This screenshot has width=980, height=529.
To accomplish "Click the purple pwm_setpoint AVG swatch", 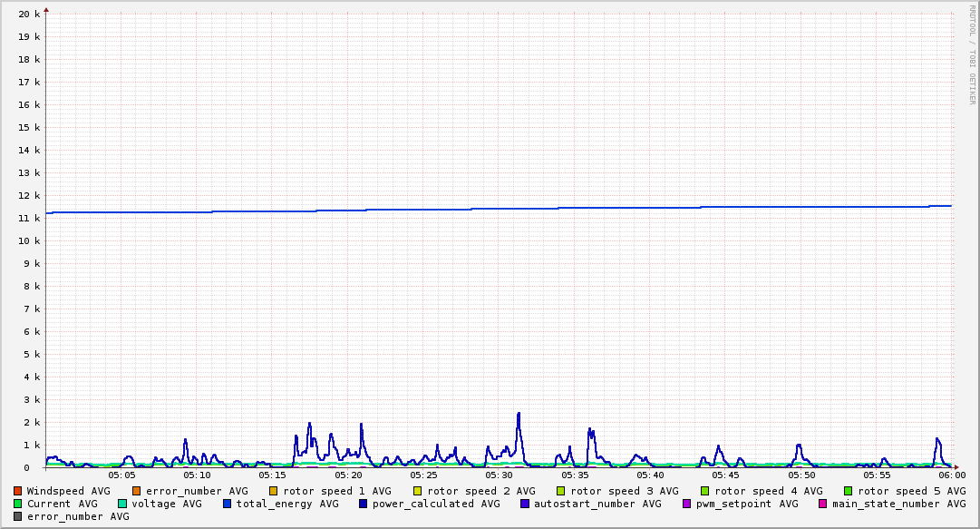I will (686, 504).
